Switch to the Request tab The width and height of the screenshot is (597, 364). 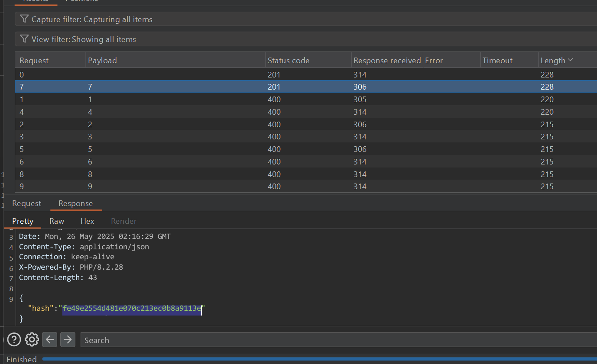pyautogui.click(x=26, y=203)
